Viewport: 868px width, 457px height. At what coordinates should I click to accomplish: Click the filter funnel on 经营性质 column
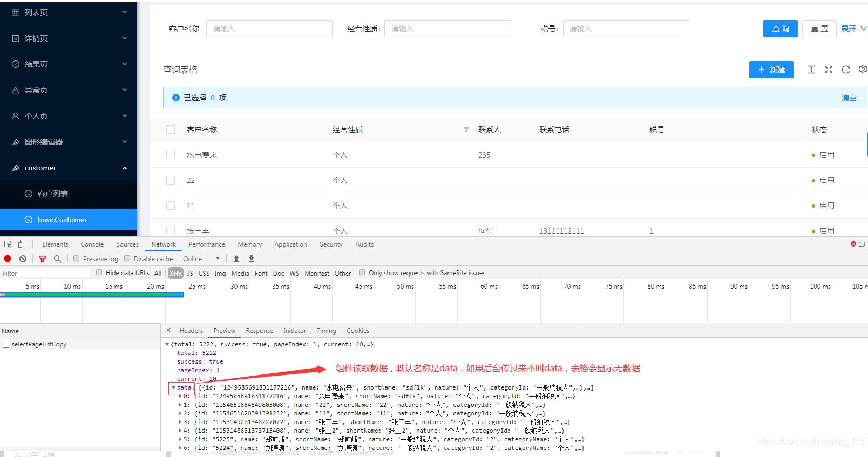coord(466,129)
